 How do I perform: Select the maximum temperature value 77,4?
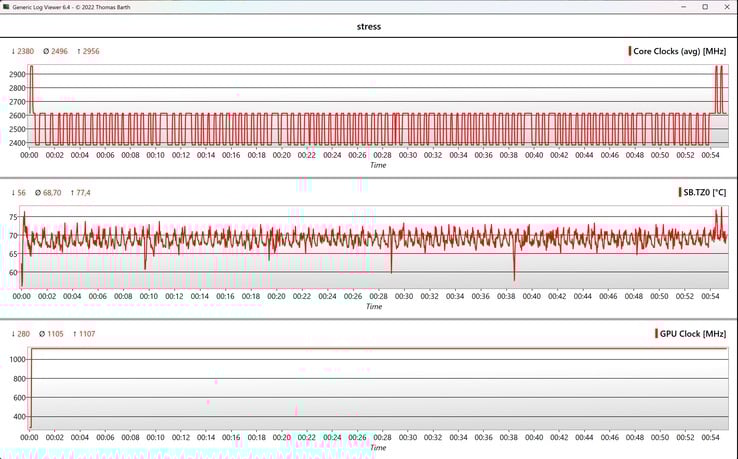(83, 193)
